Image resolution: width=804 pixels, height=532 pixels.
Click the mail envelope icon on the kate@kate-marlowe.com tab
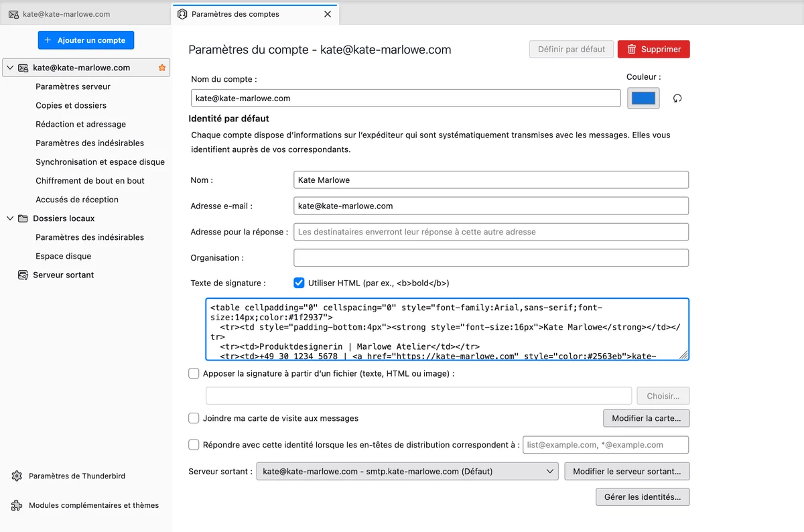coord(13,14)
